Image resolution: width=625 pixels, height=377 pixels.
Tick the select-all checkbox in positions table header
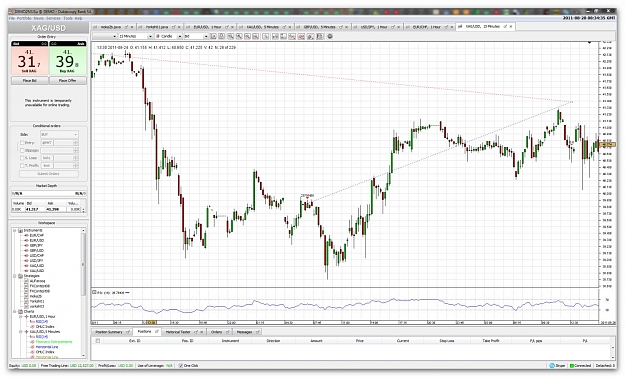tap(98, 341)
